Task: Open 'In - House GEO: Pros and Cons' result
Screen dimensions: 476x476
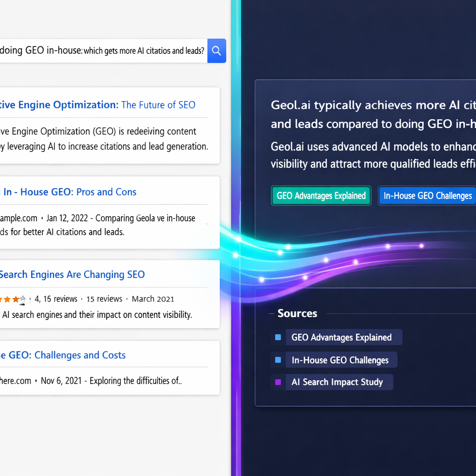Action: click(70, 192)
